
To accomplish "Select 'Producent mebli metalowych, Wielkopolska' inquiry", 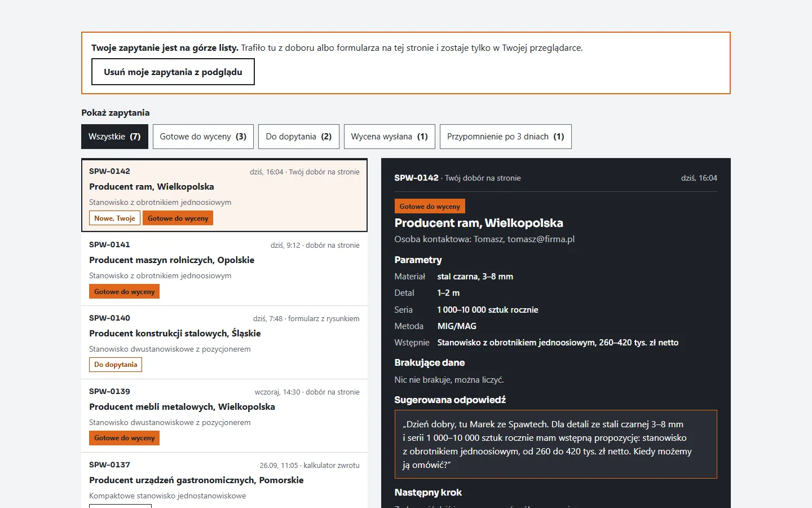I will (x=224, y=415).
